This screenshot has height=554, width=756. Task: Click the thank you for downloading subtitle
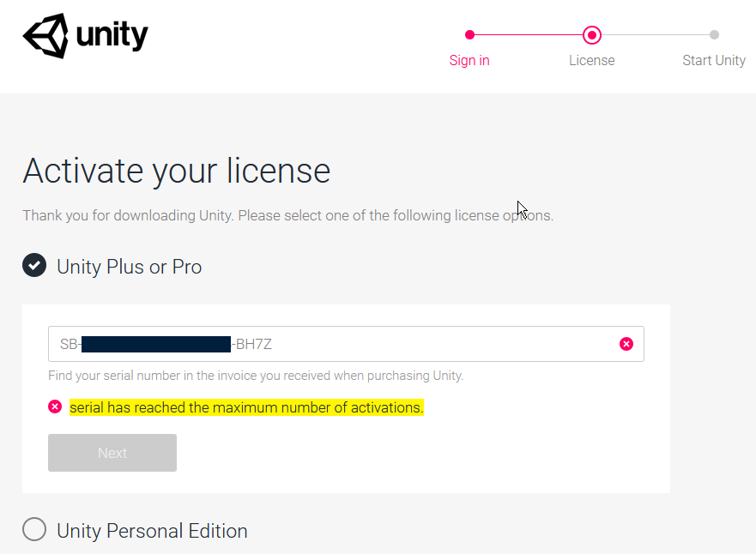[x=287, y=215]
